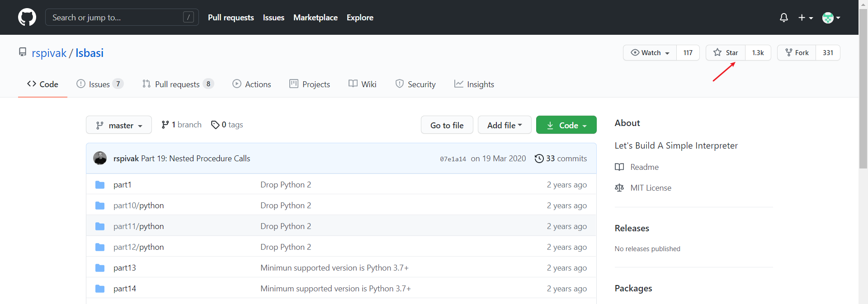Open Marketplace in the top navigation

316,18
